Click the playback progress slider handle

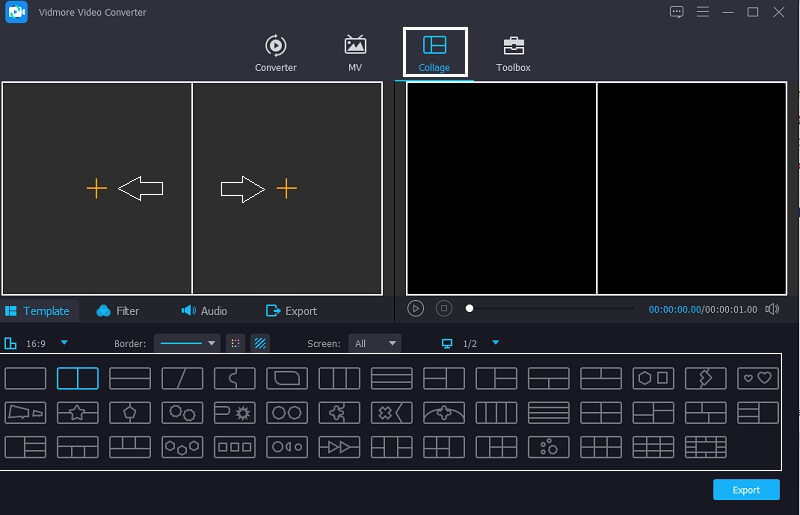pyautogui.click(x=470, y=309)
